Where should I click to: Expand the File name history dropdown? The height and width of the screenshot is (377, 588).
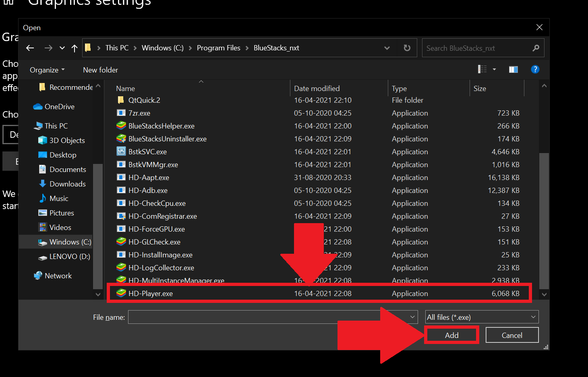coord(412,317)
